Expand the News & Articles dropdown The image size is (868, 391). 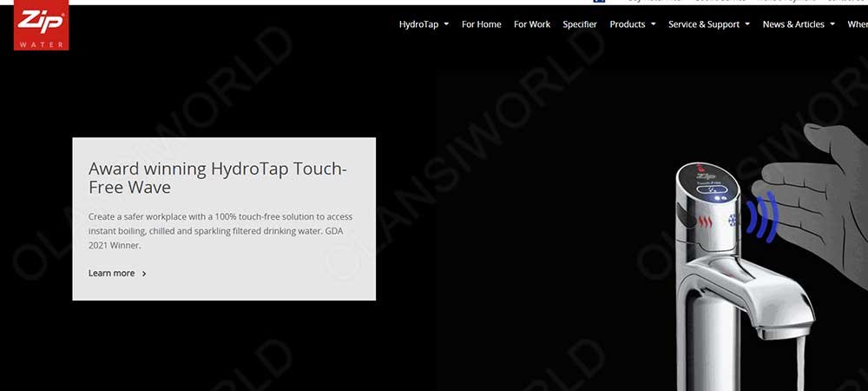799,24
